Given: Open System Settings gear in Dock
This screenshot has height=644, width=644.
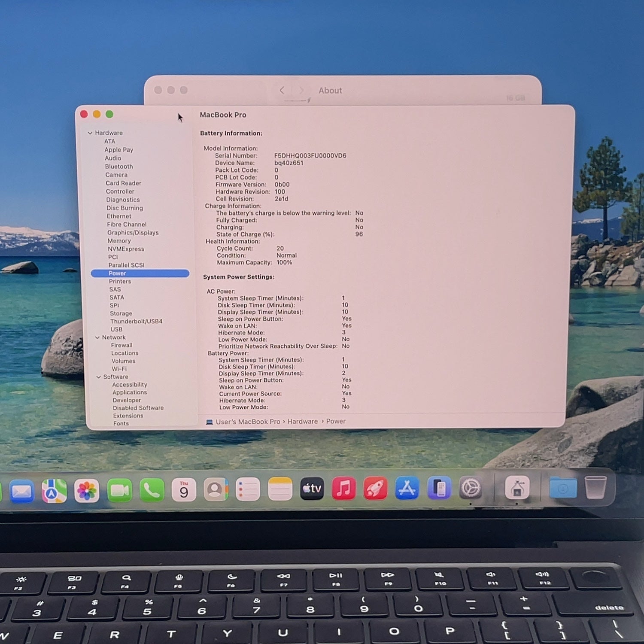Looking at the screenshot, I should click(x=471, y=488).
